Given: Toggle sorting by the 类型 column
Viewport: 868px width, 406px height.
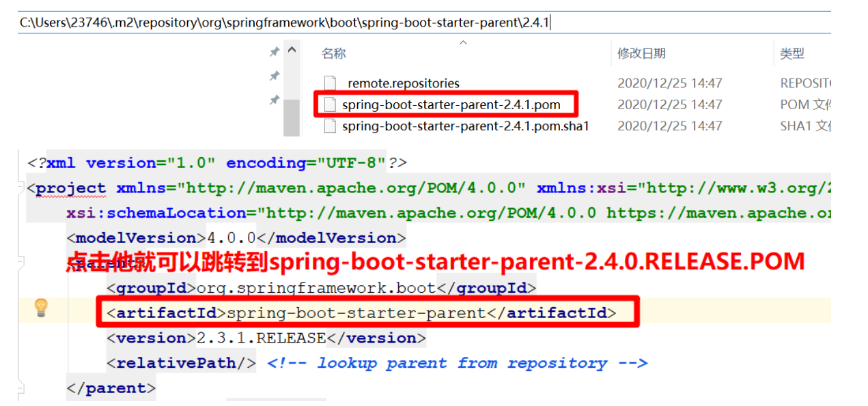Looking at the screenshot, I should point(794,53).
